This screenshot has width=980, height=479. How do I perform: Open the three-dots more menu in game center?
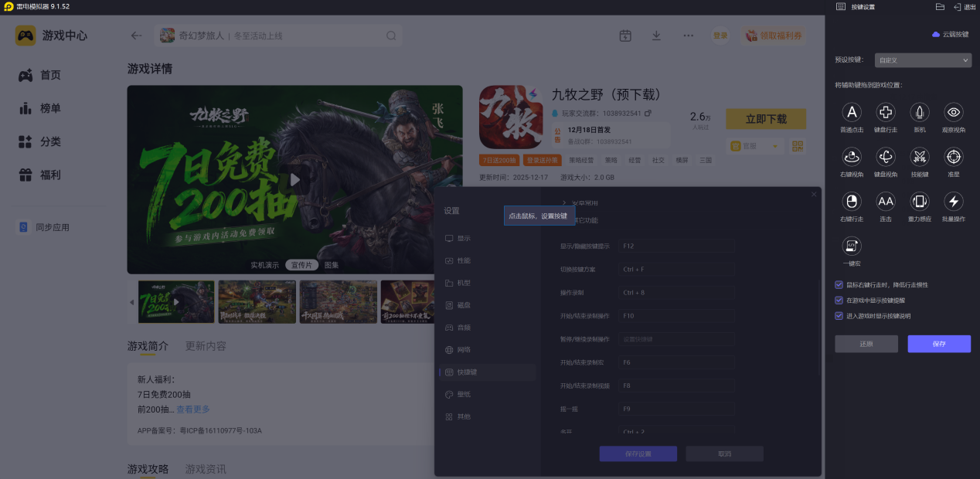[x=688, y=36]
